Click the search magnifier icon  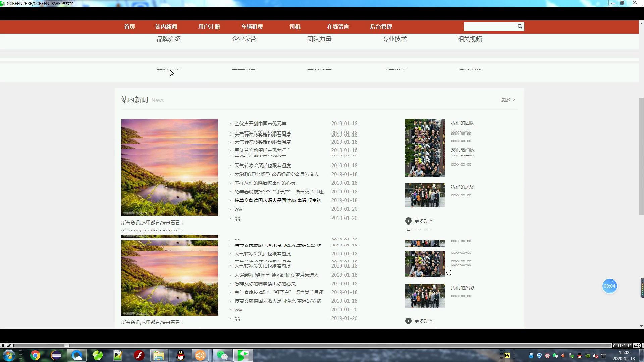click(520, 26)
